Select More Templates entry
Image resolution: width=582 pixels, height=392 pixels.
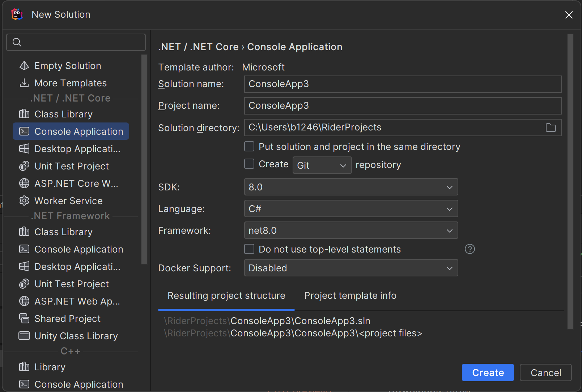(71, 83)
